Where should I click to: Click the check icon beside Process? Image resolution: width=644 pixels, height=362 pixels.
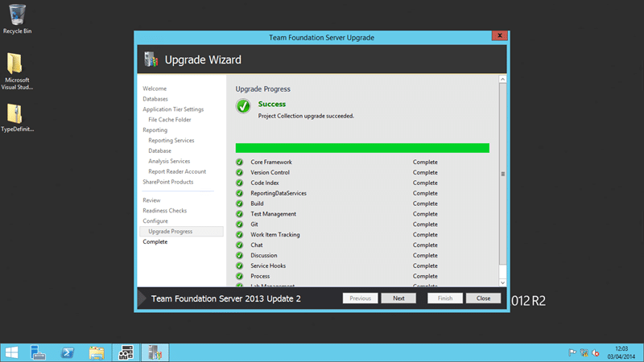coord(239,276)
